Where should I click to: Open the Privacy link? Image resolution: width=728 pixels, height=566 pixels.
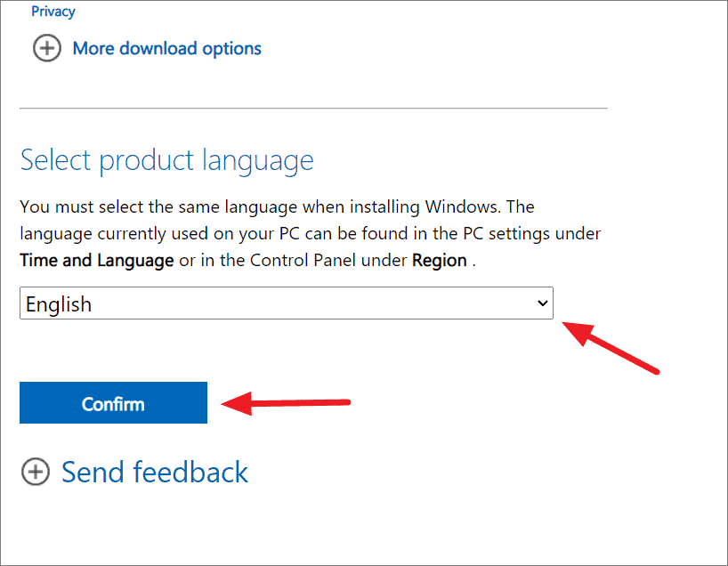click(x=53, y=12)
